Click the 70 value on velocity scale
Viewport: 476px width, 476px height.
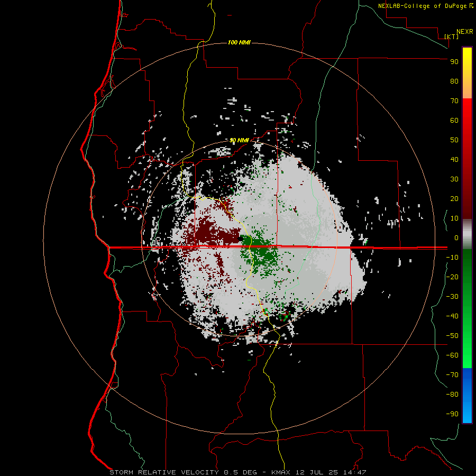point(454,101)
